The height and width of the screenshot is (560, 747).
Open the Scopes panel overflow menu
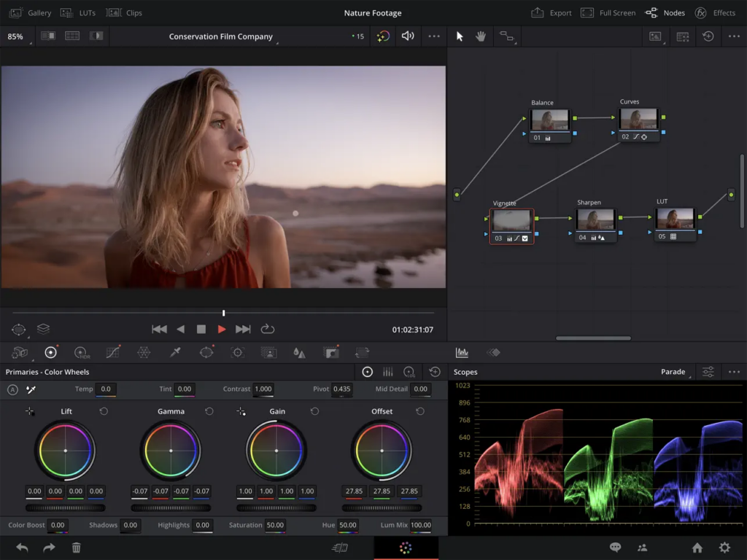click(735, 372)
